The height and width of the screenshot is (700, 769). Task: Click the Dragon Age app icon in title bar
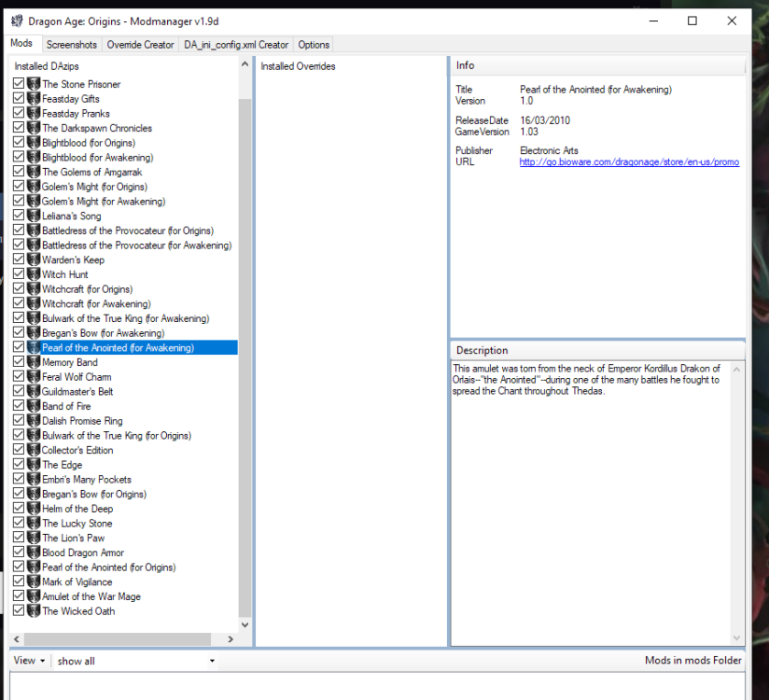click(17, 21)
